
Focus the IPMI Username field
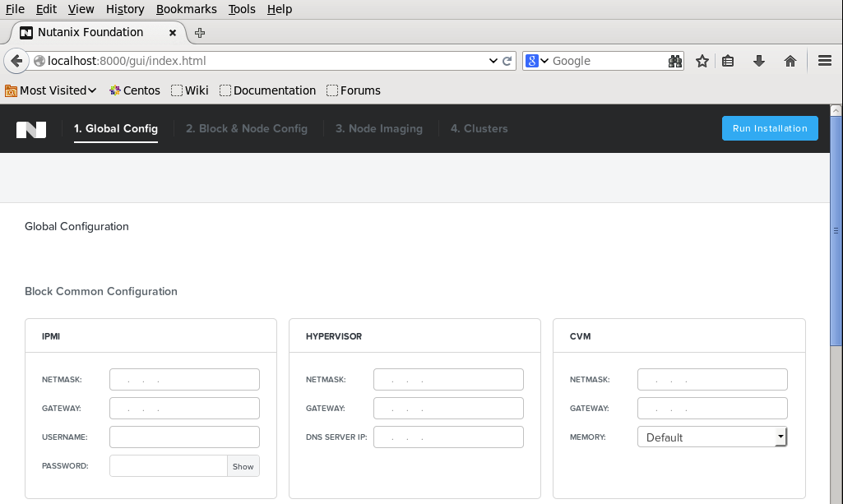pyautogui.click(x=184, y=437)
